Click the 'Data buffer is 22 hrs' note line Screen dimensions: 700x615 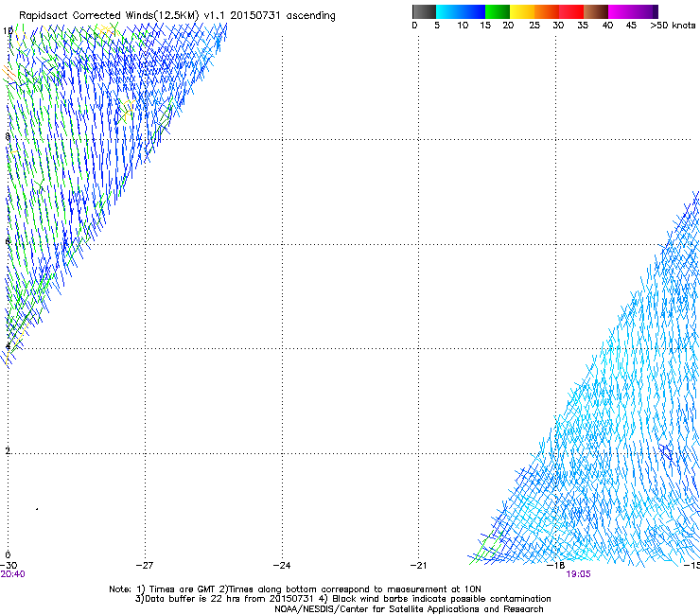pos(342,599)
